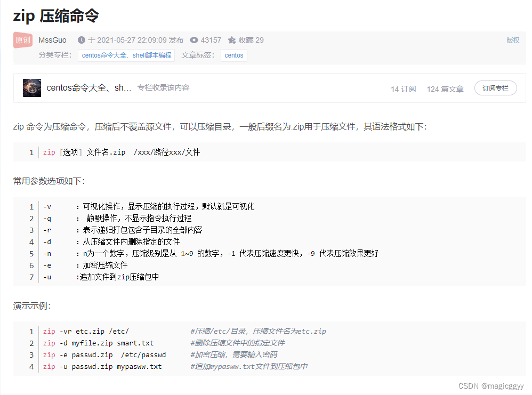Click the 14 订阅 subscriber count
Screen dimensions: 532x395
pos(403,88)
